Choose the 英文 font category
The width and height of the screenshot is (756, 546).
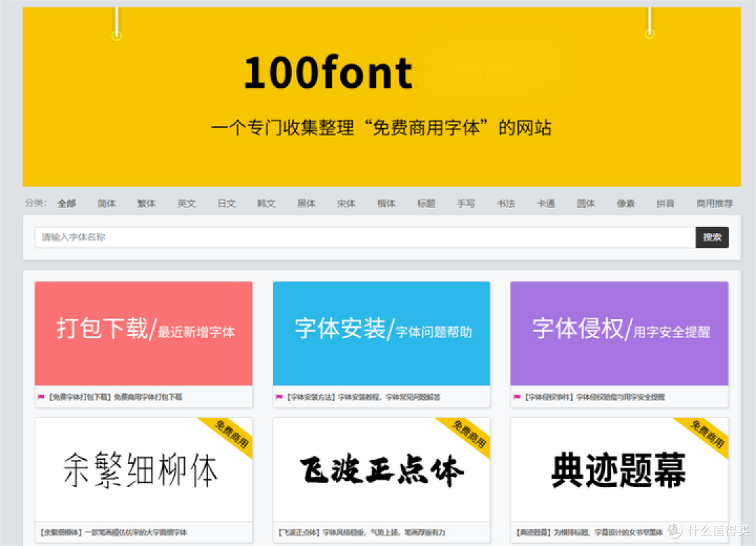pyautogui.click(x=187, y=204)
